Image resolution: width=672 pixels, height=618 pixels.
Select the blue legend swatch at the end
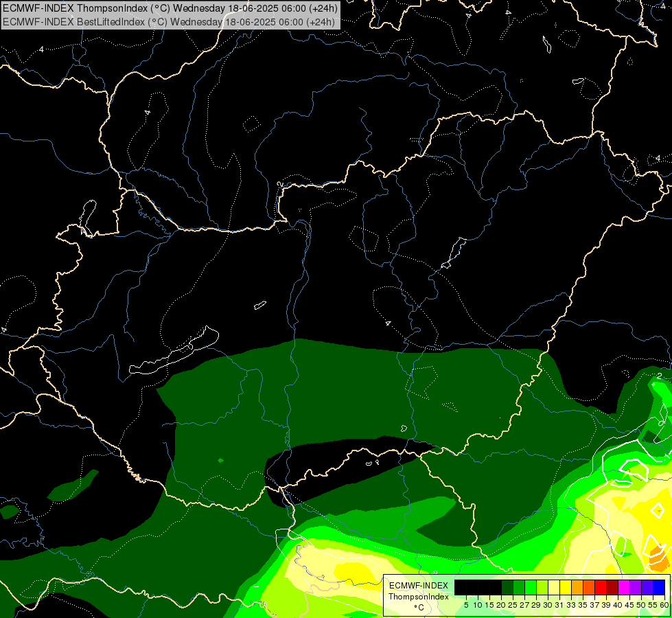tap(659, 587)
